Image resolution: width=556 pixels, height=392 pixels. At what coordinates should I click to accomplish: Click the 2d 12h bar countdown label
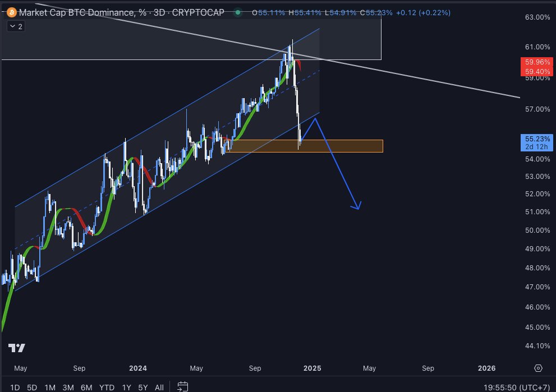[536, 147]
